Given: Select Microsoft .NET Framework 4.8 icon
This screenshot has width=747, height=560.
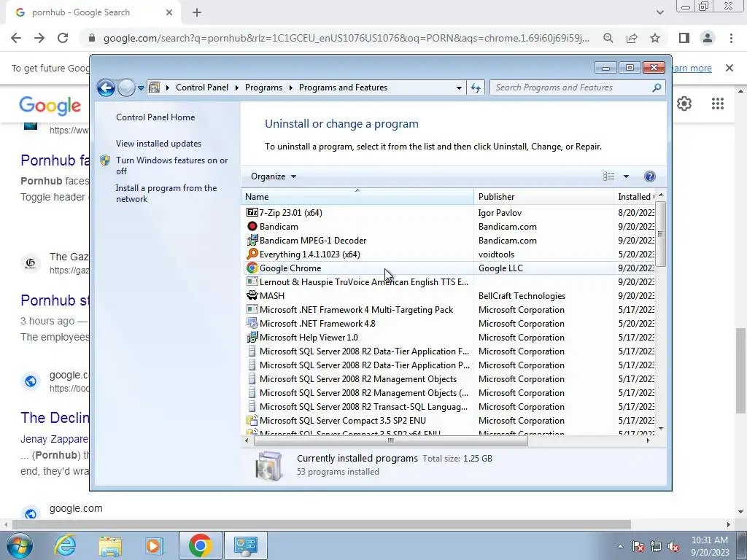Looking at the screenshot, I should [252, 323].
